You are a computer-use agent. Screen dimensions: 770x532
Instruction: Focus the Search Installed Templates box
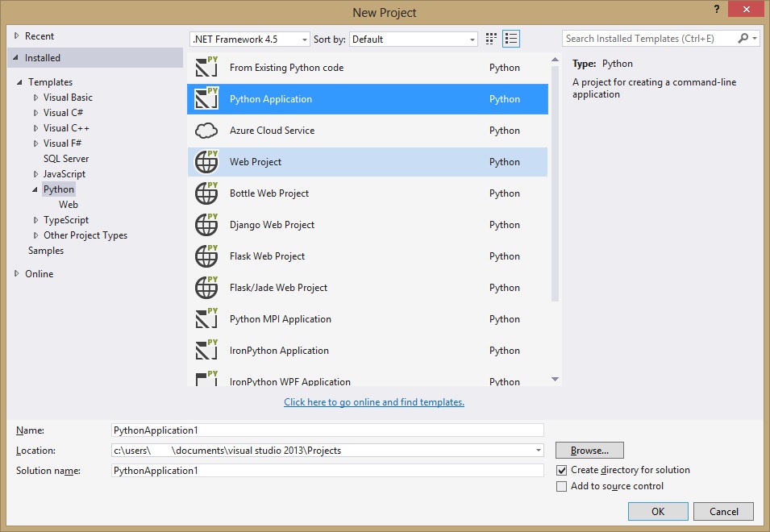tap(649, 38)
